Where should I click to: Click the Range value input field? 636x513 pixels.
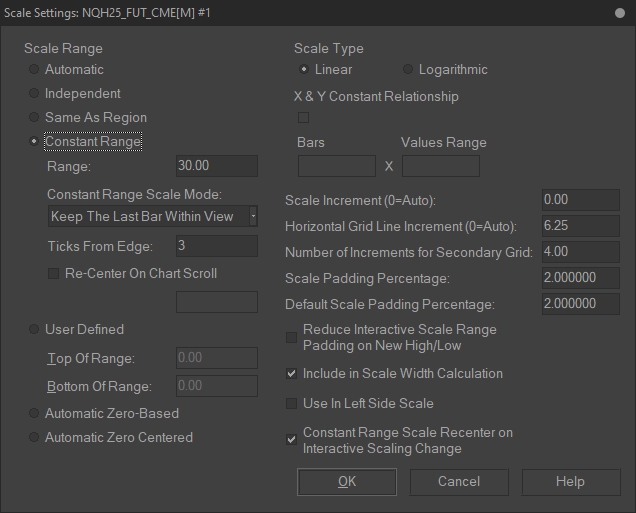pyautogui.click(x=216, y=166)
